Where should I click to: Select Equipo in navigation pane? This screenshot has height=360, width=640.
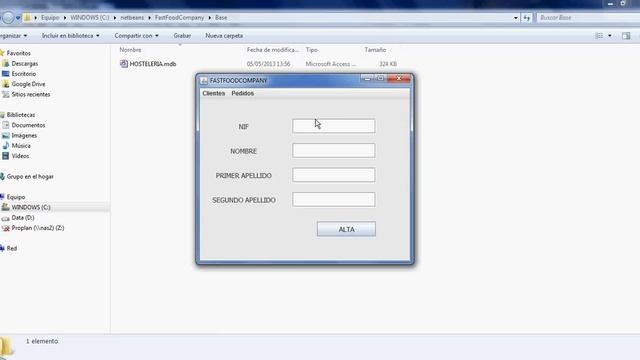[16, 197]
